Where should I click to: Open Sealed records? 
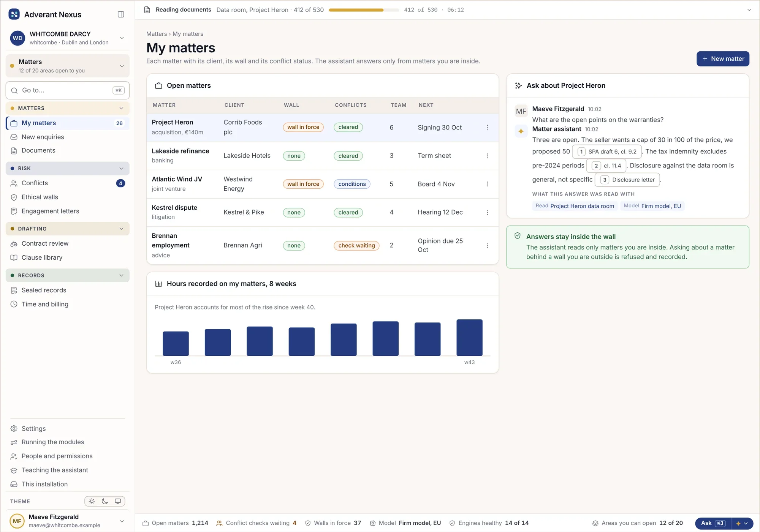(x=68, y=290)
